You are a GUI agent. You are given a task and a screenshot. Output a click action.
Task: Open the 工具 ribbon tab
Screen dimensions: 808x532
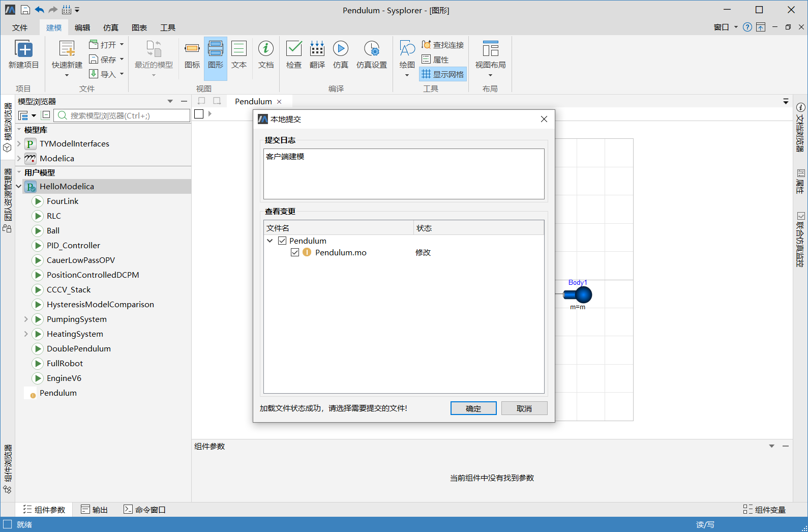pyautogui.click(x=168, y=27)
